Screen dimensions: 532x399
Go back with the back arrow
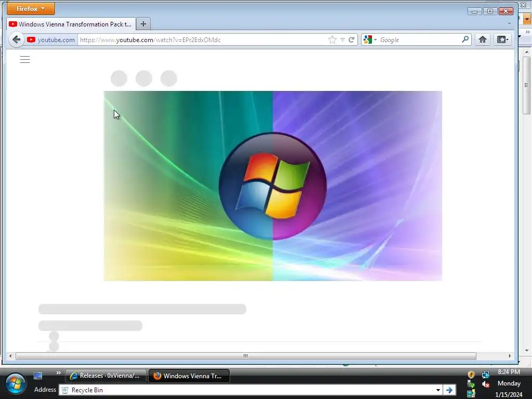(16, 39)
